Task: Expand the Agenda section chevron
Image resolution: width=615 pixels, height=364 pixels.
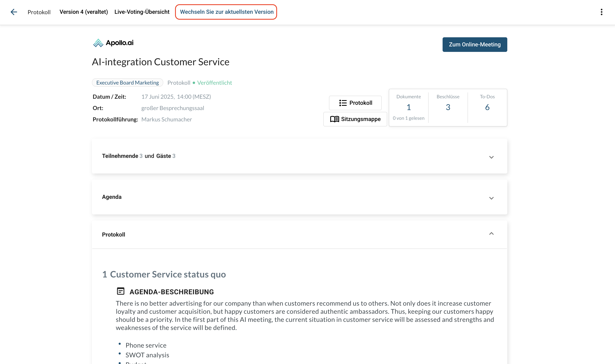Action: pyautogui.click(x=491, y=198)
